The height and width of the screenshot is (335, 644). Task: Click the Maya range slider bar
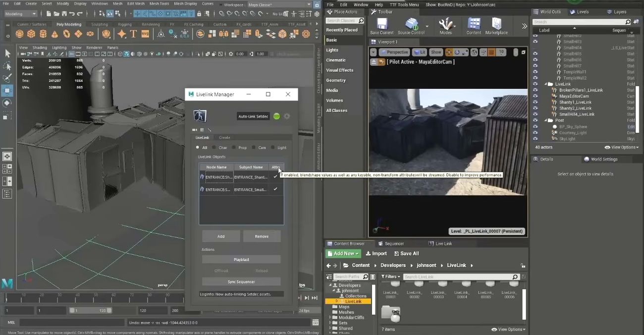coord(91,310)
